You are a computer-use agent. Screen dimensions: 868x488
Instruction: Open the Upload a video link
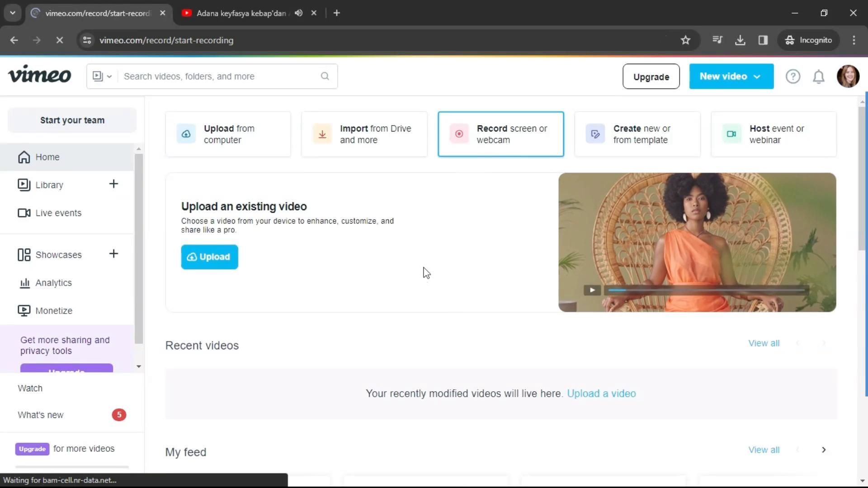point(601,394)
